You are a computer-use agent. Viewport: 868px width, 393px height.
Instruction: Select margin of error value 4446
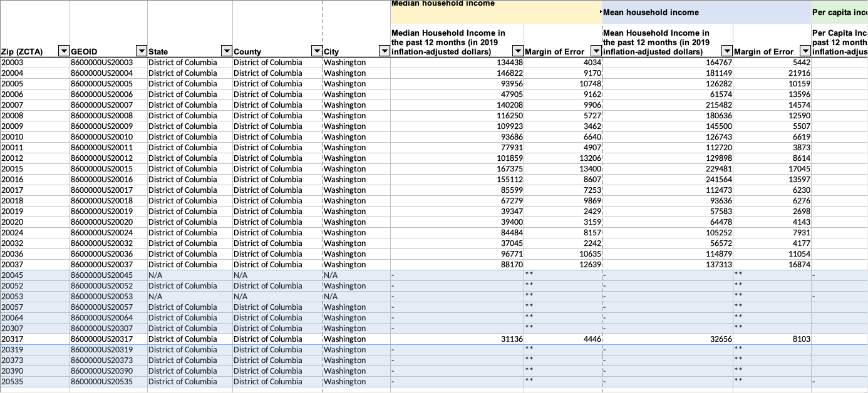(562, 339)
